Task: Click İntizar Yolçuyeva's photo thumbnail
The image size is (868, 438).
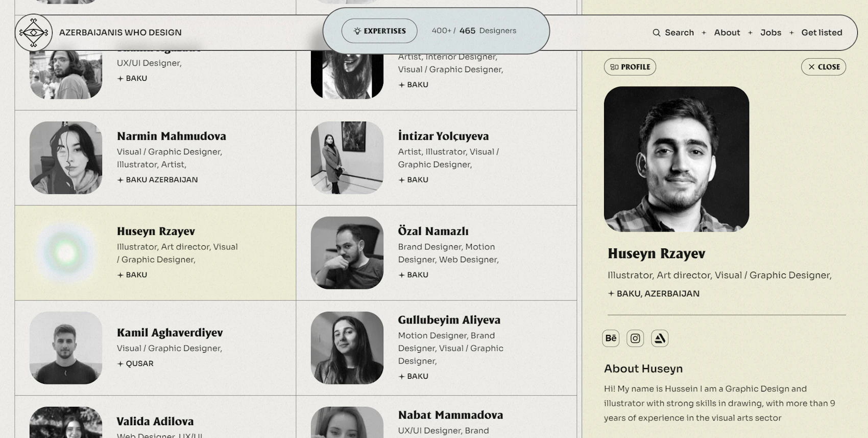Action: click(x=347, y=158)
